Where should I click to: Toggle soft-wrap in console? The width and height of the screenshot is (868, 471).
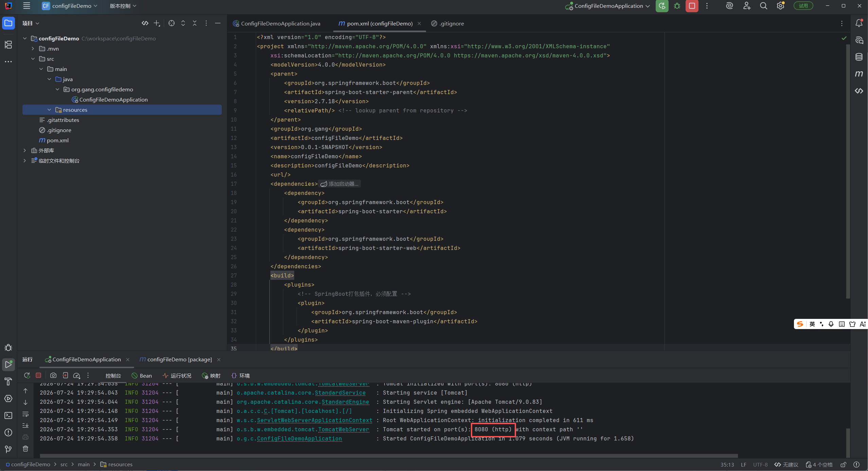point(25,414)
